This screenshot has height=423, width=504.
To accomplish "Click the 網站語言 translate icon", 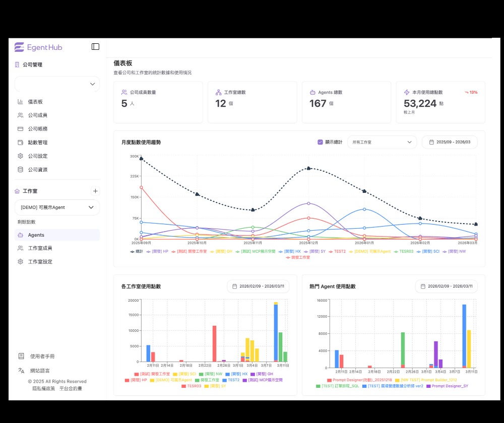I will pos(21,370).
